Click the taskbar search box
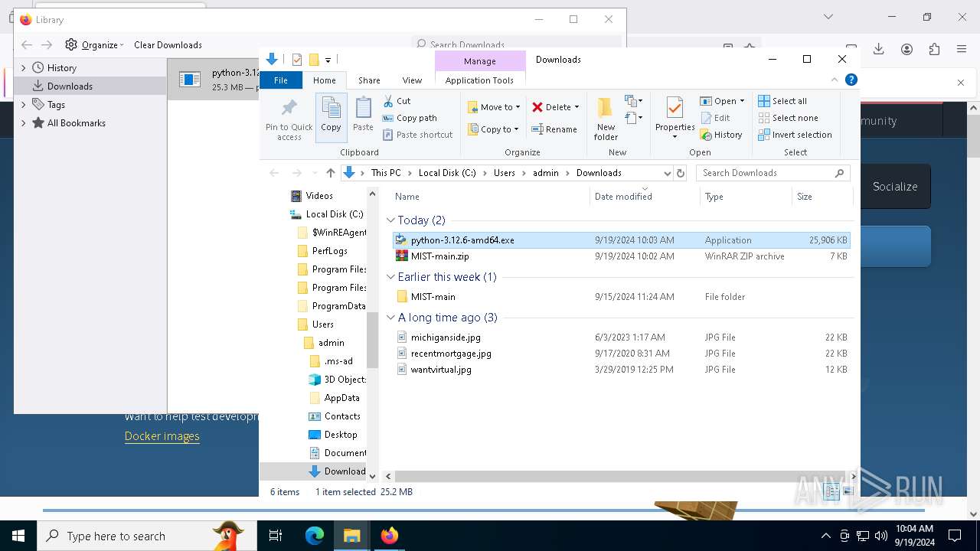The width and height of the screenshot is (980, 551). pyautogui.click(x=147, y=536)
